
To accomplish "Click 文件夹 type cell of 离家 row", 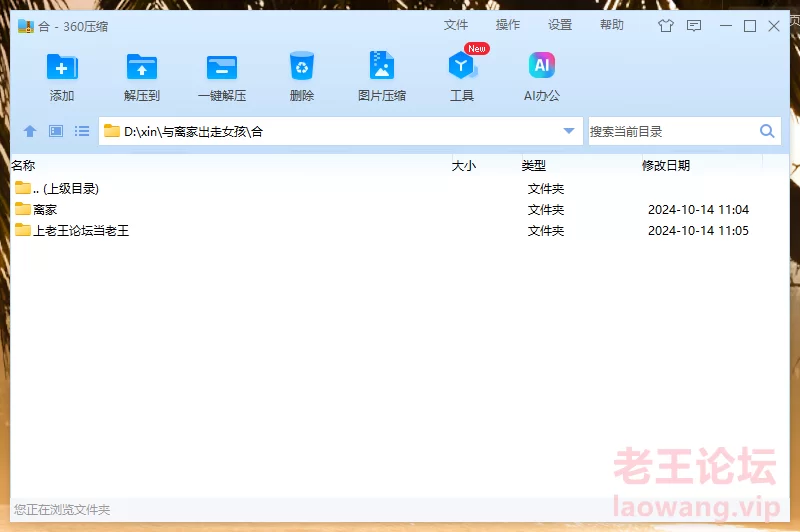I will [x=546, y=210].
